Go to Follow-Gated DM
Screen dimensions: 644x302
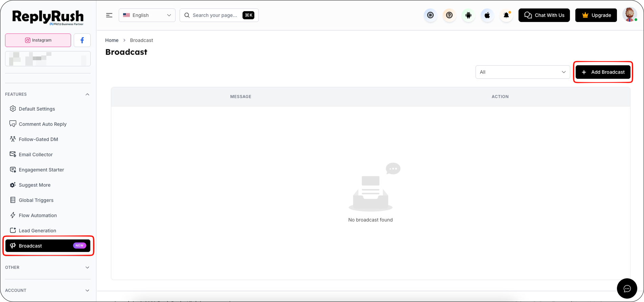(48, 139)
